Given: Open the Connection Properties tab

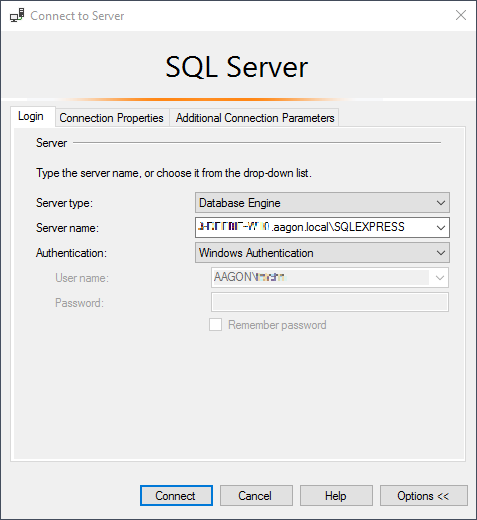Looking at the screenshot, I should (111, 118).
